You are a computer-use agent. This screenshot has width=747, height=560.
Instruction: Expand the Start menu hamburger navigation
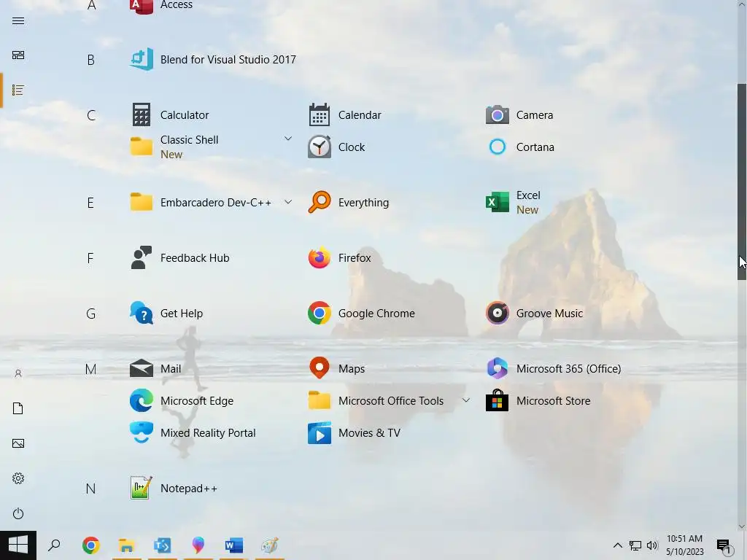pos(18,21)
